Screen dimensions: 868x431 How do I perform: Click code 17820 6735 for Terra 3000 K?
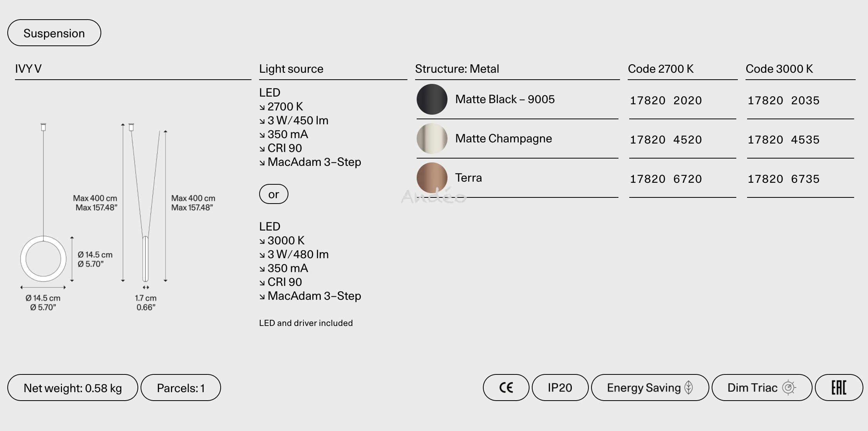pos(783,179)
